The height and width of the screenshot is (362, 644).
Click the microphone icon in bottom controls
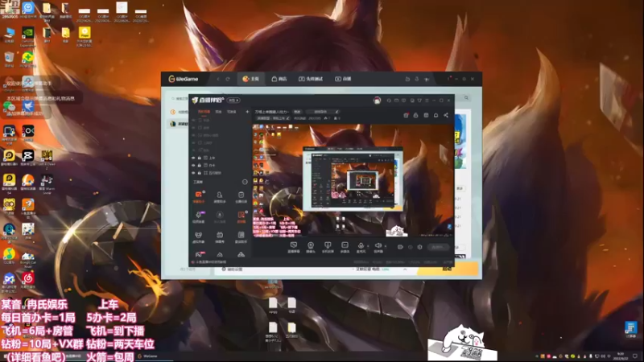pyautogui.click(x=361, y=247)
